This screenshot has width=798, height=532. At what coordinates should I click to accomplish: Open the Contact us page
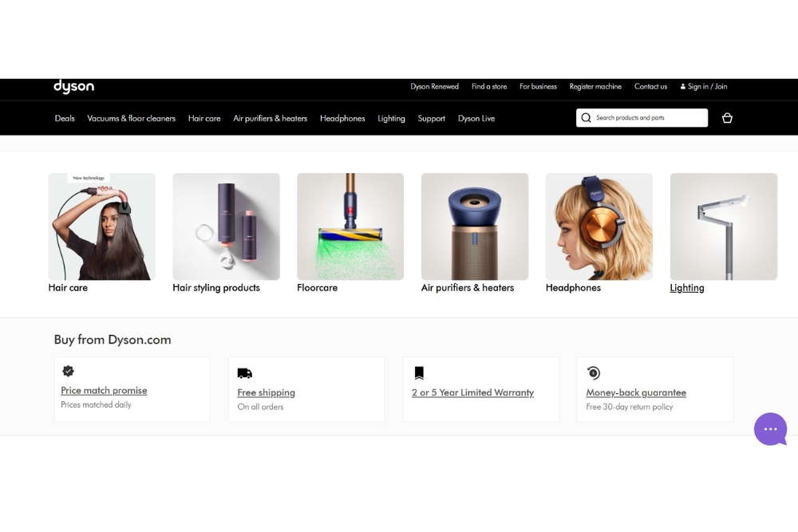[650, 86]
